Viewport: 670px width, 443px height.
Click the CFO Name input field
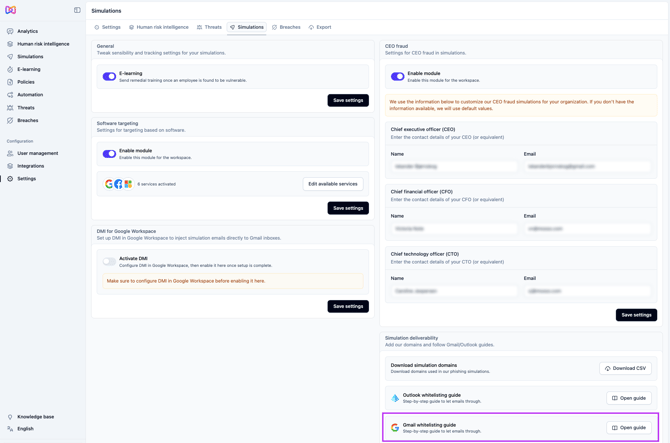454,229
